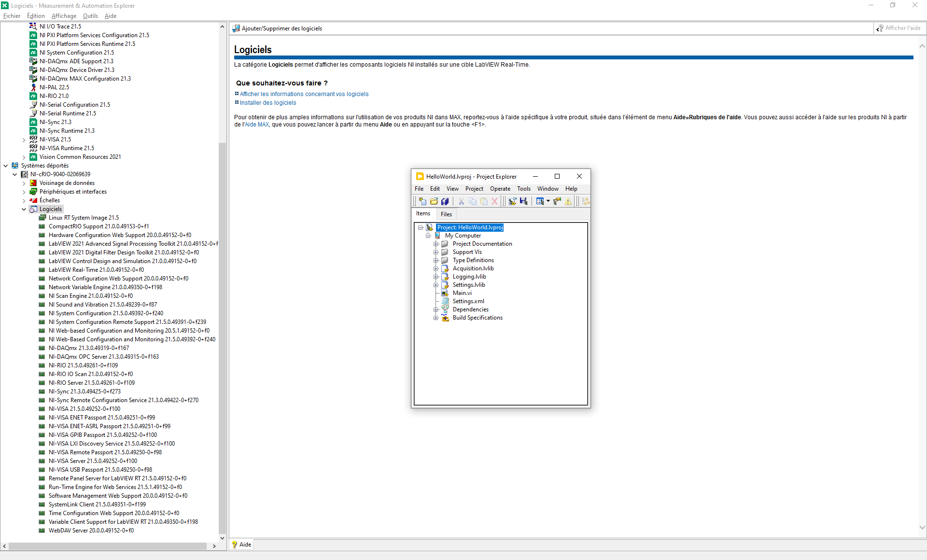The width and height of the screenshot is (927, 560).
Task: Expand the NI-VISA 21.5 node in MAX tree
Action: coord(24,139)
